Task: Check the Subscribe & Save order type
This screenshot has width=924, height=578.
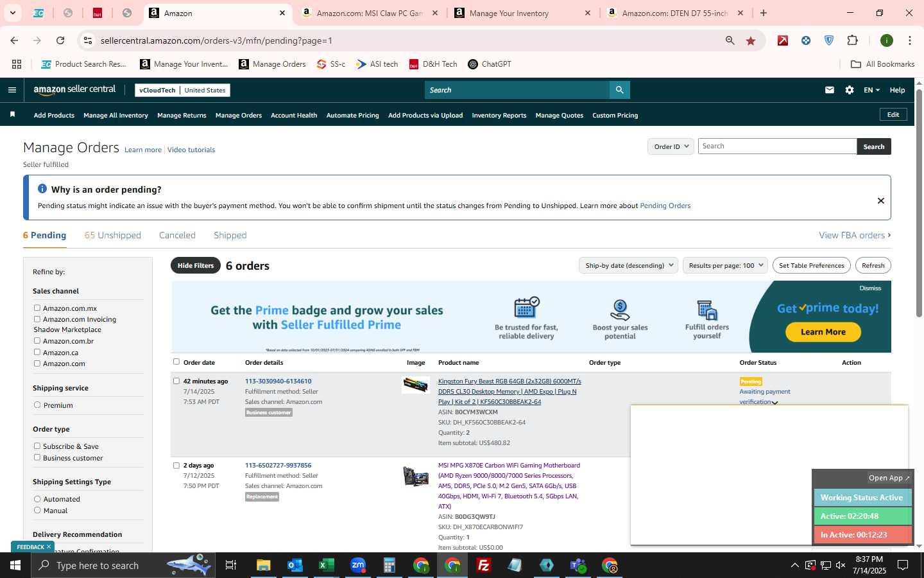Action: [37, 446]
